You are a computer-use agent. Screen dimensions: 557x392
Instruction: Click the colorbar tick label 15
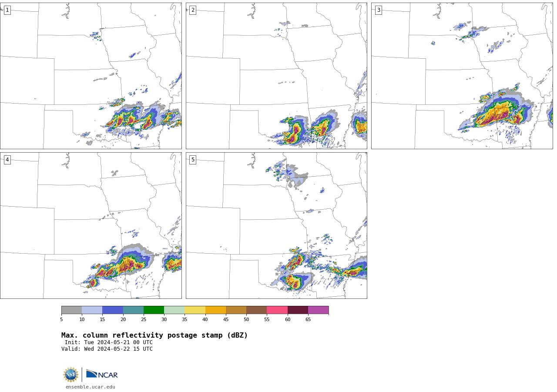point(102,319)
